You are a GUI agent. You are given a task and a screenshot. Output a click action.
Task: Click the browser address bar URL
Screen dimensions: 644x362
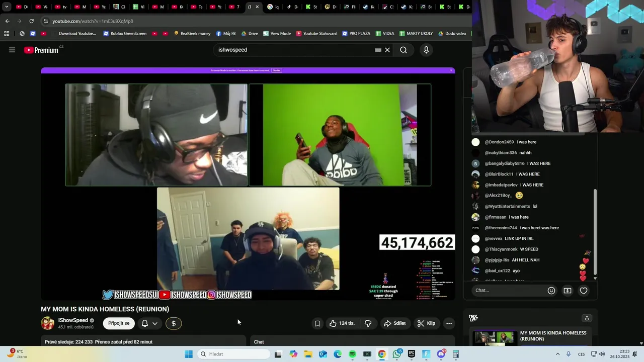coord(93,21)
